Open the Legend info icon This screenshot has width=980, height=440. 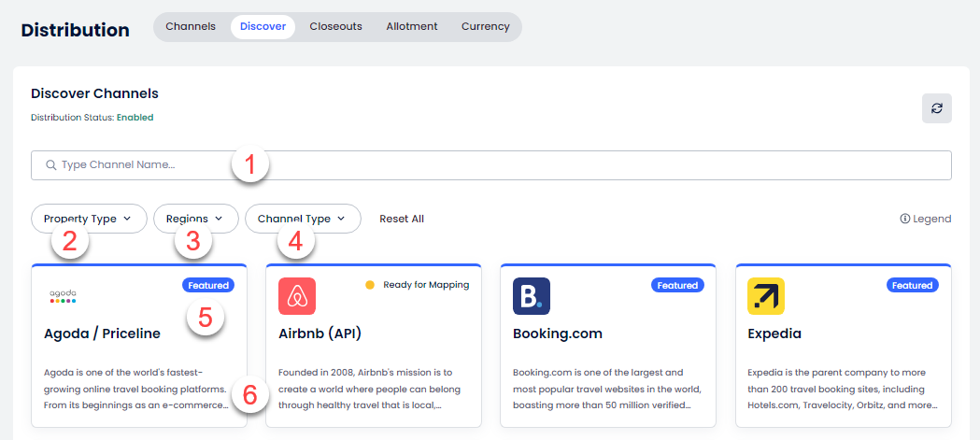pos(904,219)
